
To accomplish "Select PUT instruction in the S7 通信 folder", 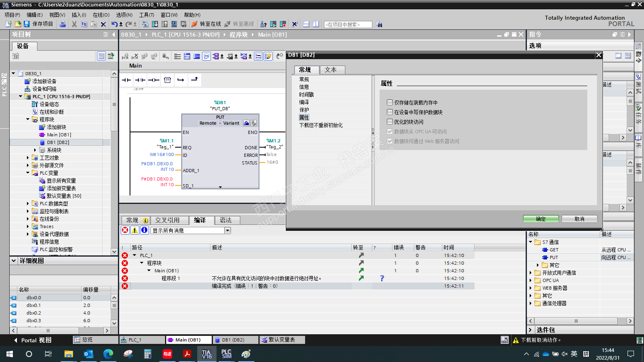I will [x=554, y=257].
